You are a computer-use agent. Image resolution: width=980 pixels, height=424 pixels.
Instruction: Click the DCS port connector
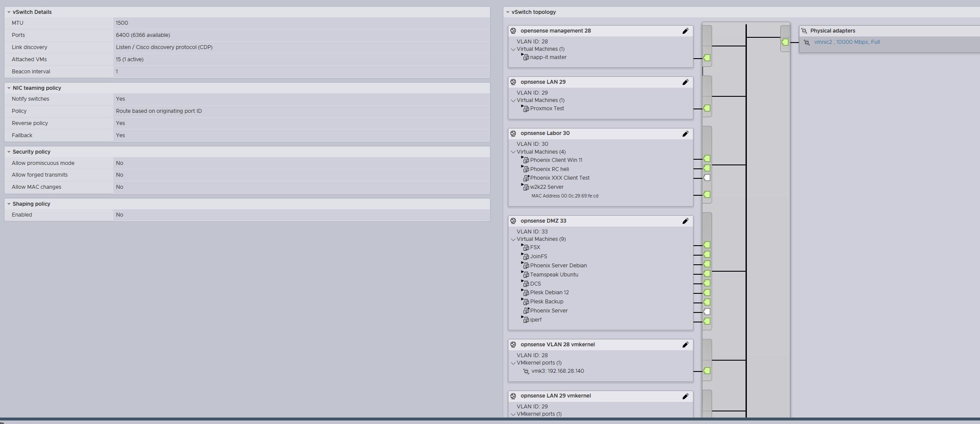pos(707,283)
